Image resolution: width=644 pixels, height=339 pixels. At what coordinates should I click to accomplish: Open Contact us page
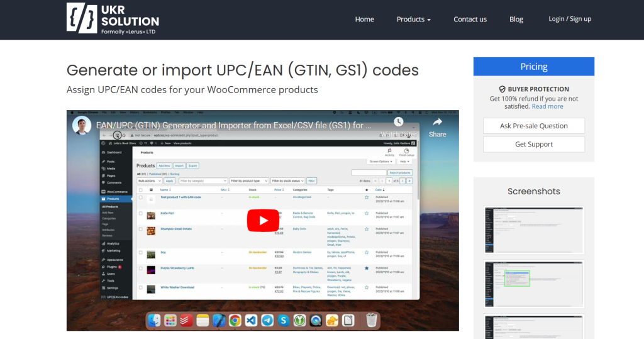[x=470, y=19]
